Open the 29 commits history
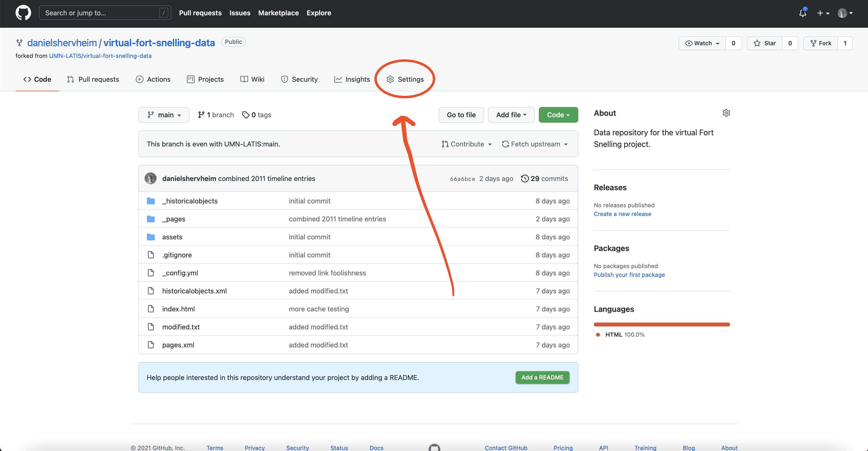The width and height of the screenshot is (868, 451). tap(544, 179)
